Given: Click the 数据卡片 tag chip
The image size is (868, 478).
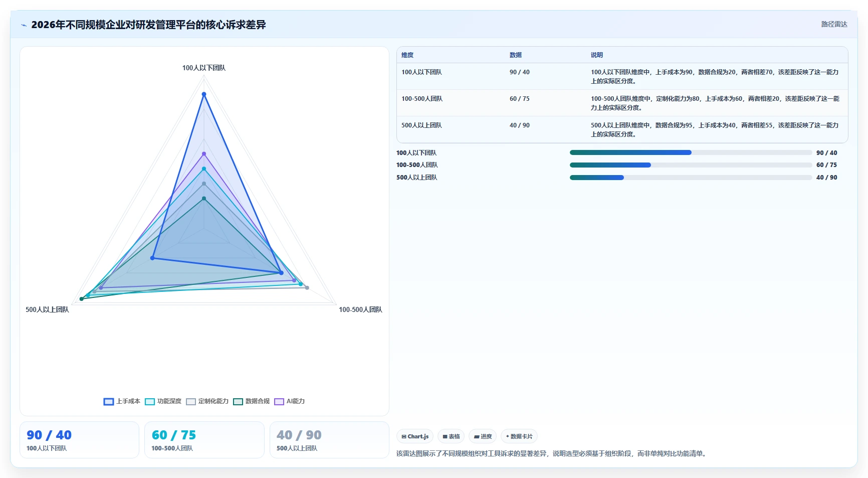Looking at the screenshot, I should [x=519, y=436].
